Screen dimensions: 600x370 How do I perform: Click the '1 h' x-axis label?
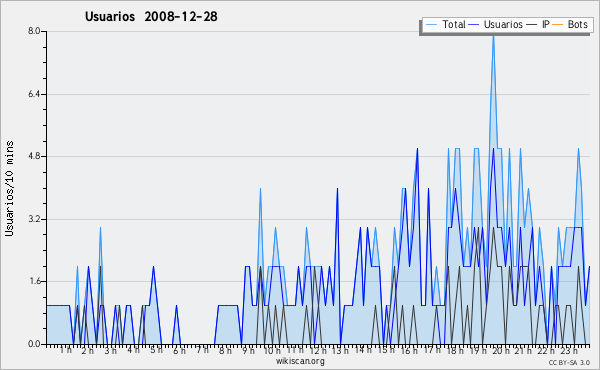[x=65, y=350]
